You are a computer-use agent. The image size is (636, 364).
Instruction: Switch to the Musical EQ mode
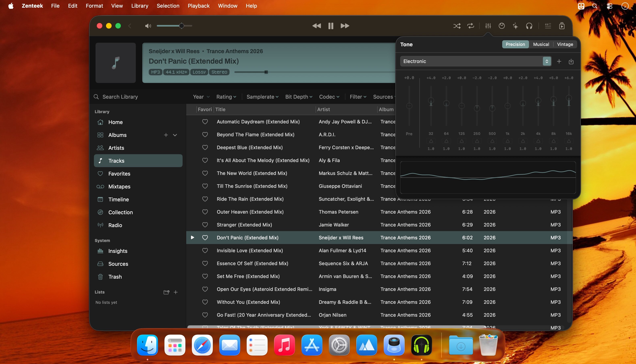[541, 44]
